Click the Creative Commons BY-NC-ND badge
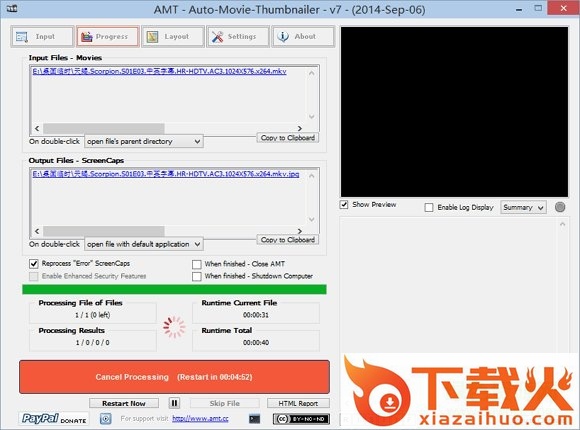Viewport: 580px width, 430px height. [301, 419]
